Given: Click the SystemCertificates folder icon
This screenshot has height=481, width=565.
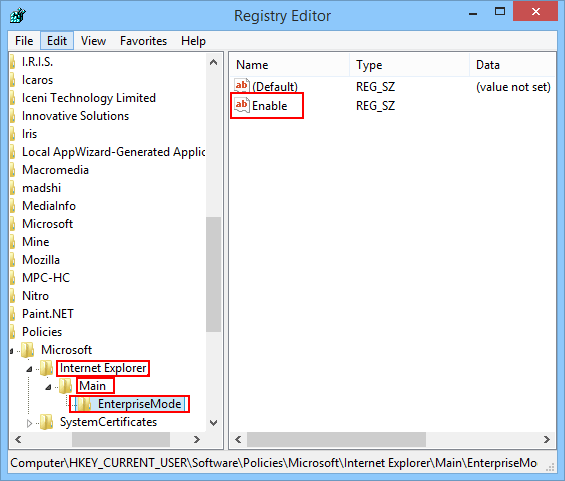Looking at the screenshot, I should (x=46, y=422).
